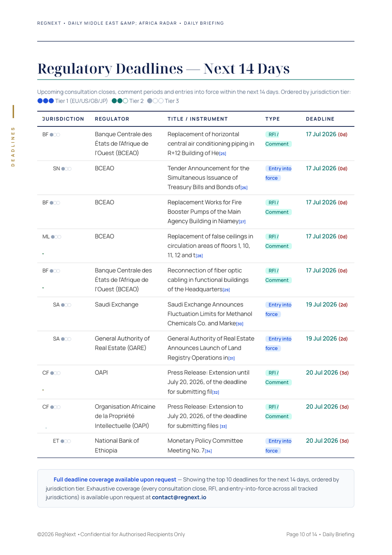Click the vertical 'DEADLINES' side label
The image size is (392, 555).
(x=13, y=147)
